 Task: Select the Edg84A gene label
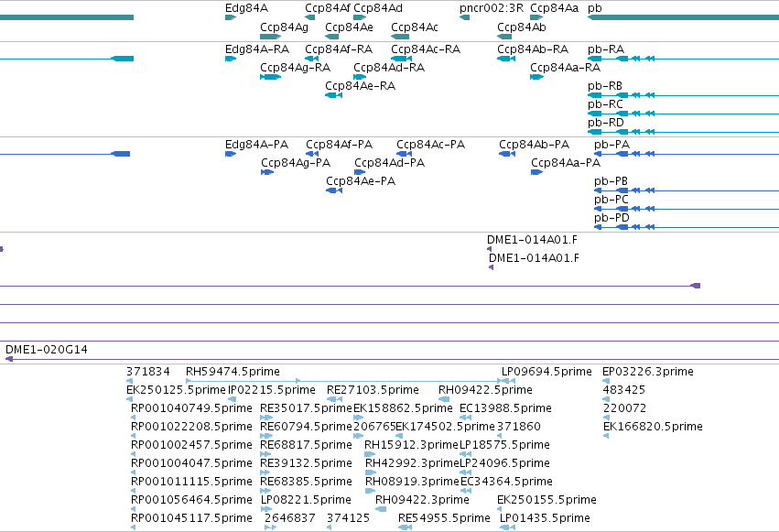tap(246, 8)
